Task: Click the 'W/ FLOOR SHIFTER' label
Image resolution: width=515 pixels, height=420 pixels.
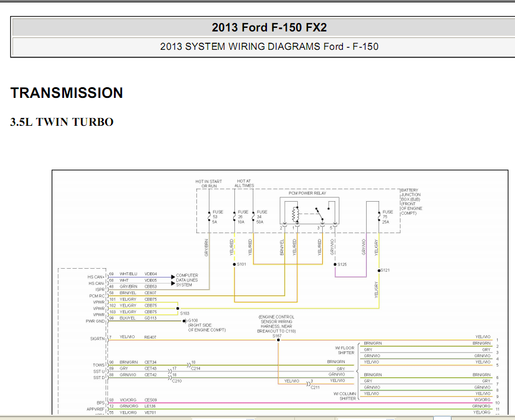Action: pos(345,350)
